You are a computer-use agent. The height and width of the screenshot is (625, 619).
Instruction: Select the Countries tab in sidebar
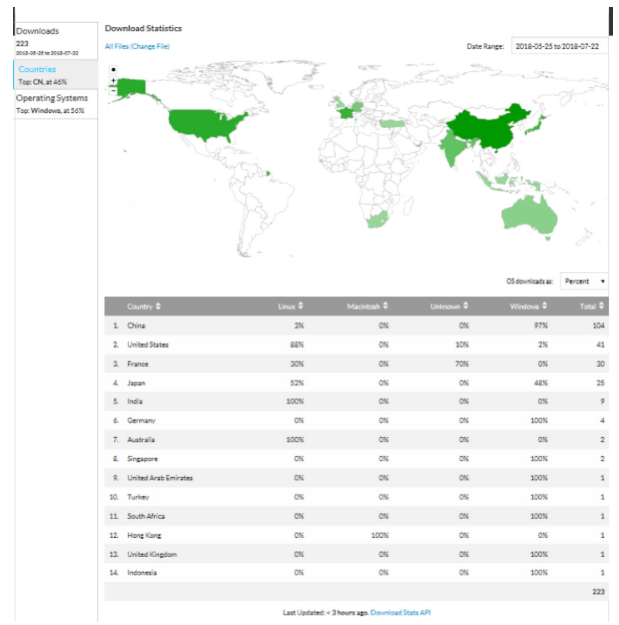coord(56,74)
